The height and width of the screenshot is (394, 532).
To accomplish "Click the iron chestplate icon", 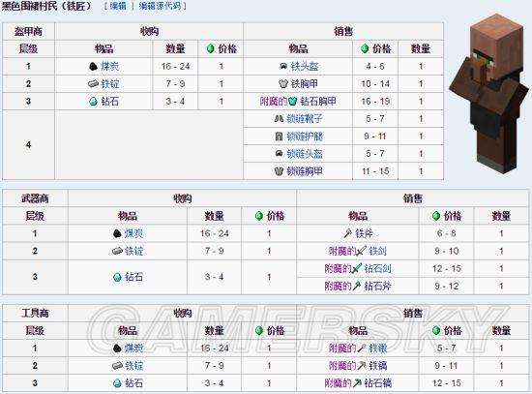I will (x=283, y=83).
